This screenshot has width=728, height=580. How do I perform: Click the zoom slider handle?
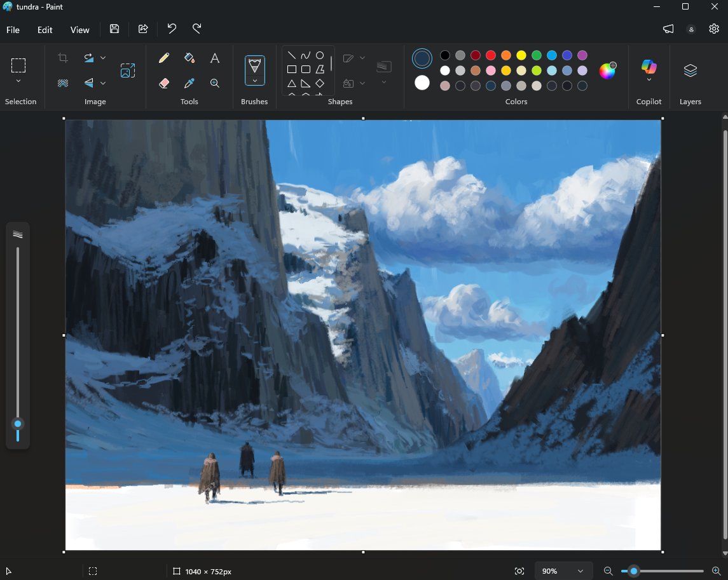(634, 571)
